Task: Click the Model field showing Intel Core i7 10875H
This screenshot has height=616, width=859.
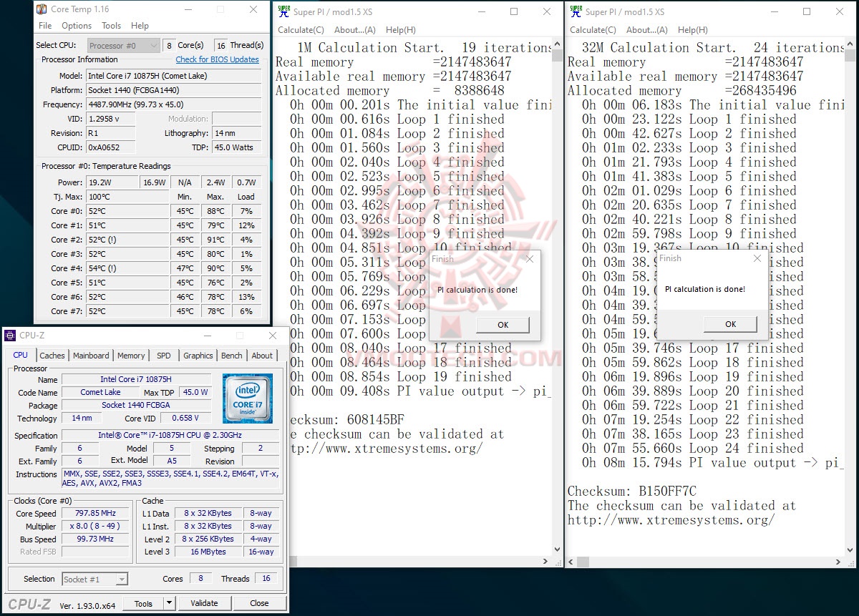Action: coord(174,76)
